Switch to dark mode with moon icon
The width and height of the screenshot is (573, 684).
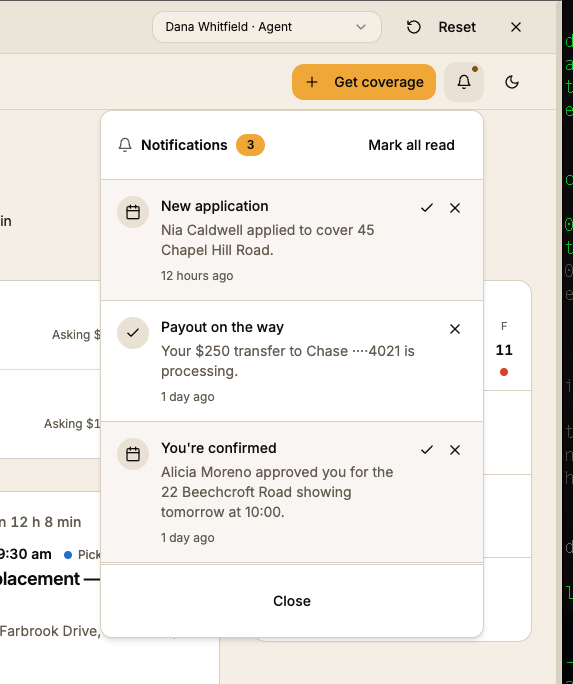click(512, 82)
